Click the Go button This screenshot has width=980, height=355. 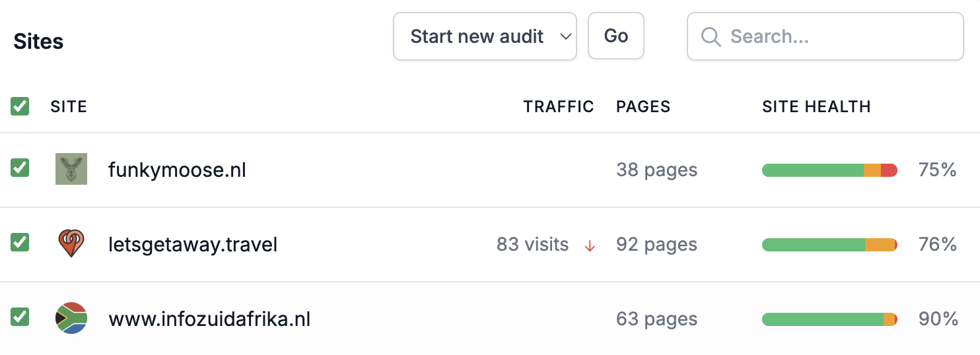(x=616, y=36)
